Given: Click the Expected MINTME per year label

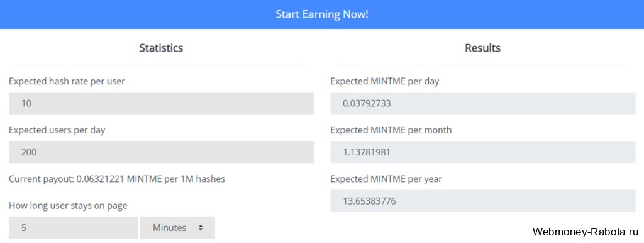Looking at the screenshot, I should pyautogui.click(x=386, y=179).
